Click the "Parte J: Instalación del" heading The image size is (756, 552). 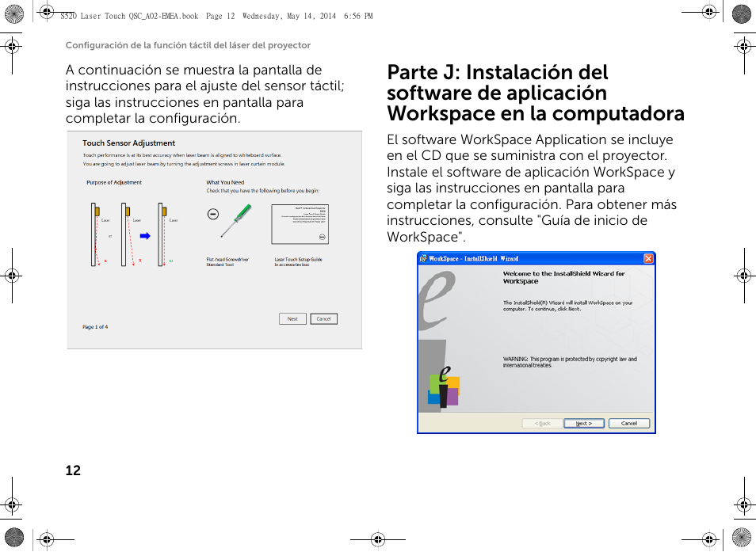pos(498,72)
